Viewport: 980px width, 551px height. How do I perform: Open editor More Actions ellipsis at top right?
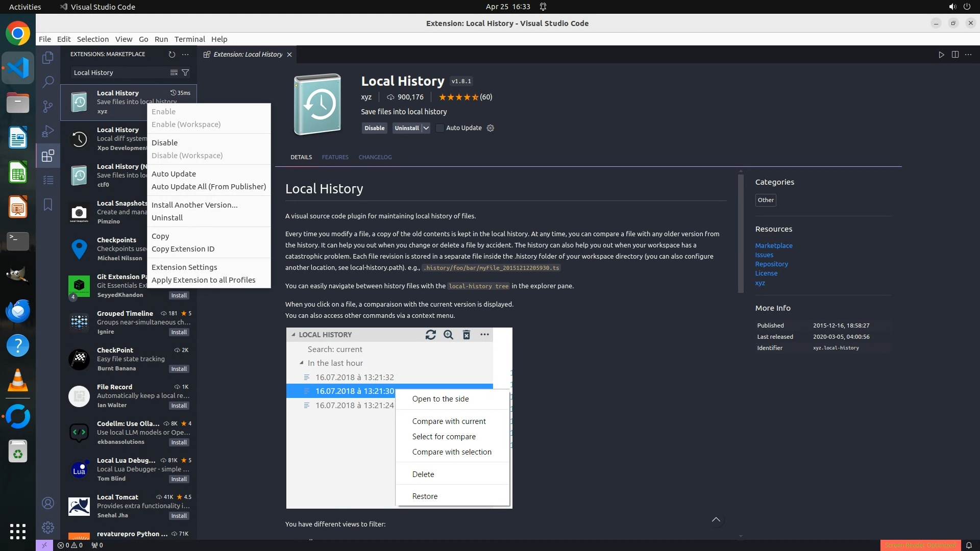tap(968, 55)
